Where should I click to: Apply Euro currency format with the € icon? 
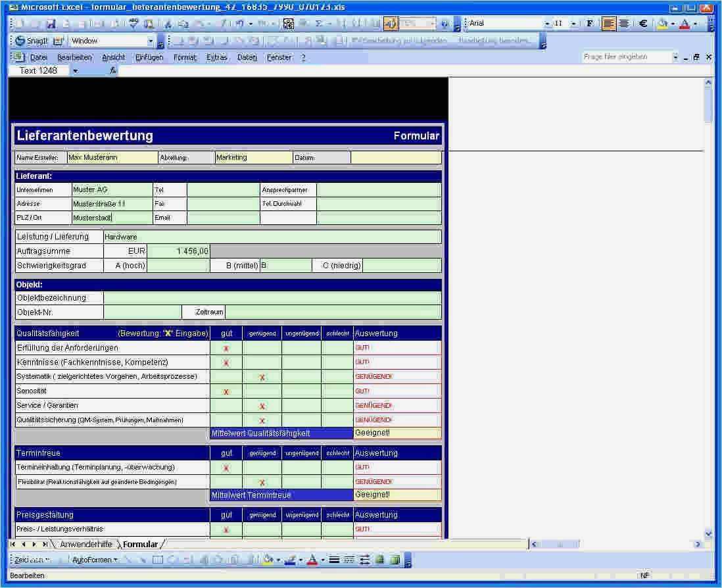click(x=642, y=23)
